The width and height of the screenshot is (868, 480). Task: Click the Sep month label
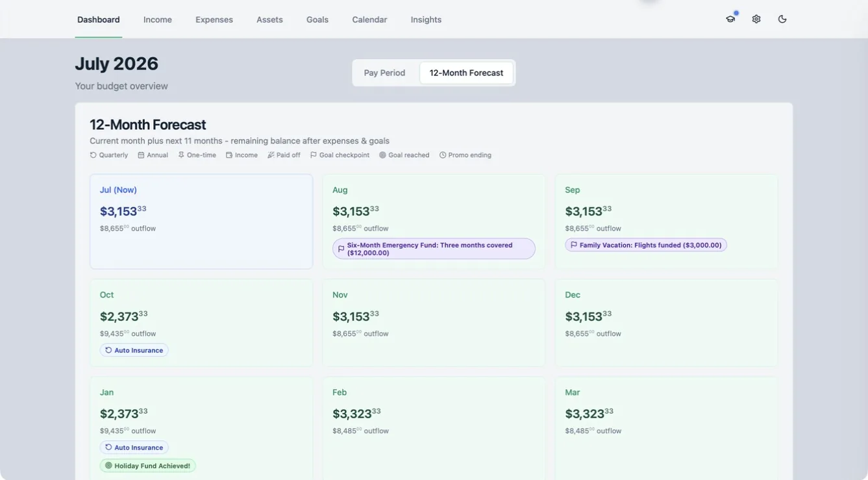pyautogui.click(x=573, y=190)
